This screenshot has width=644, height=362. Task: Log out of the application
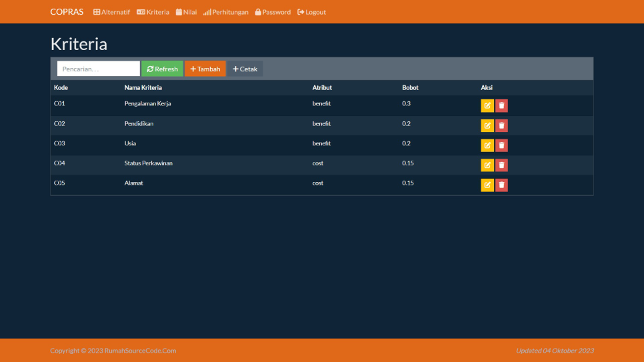point(312,12)
